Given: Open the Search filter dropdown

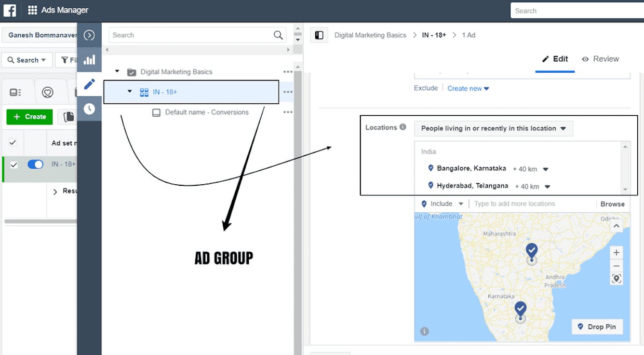Looking at the screenshot, I should (x=27, y=60).
